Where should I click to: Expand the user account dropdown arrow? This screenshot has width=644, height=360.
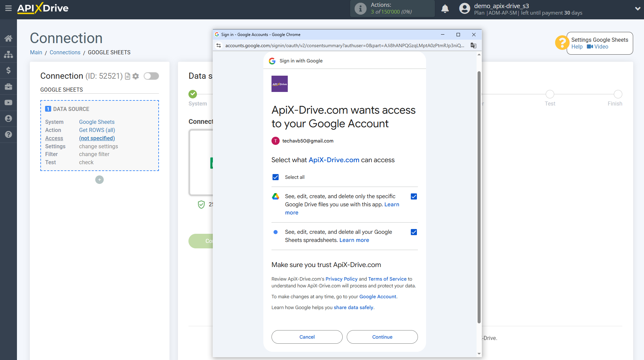pos(637,9)
